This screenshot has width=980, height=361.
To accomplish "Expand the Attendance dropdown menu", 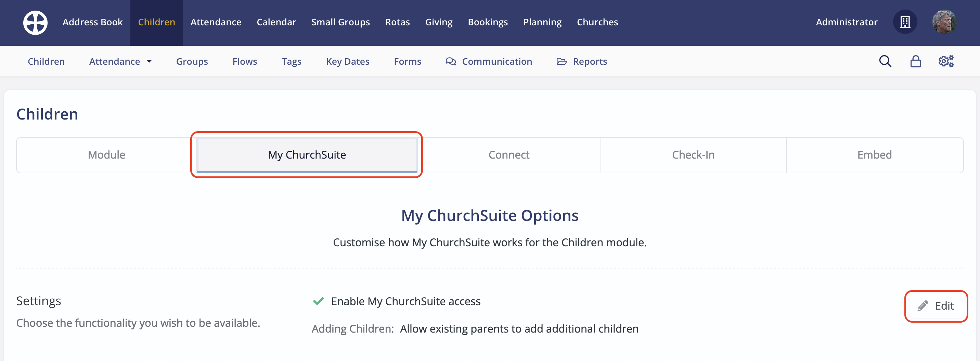I will (x=120, y=61).
